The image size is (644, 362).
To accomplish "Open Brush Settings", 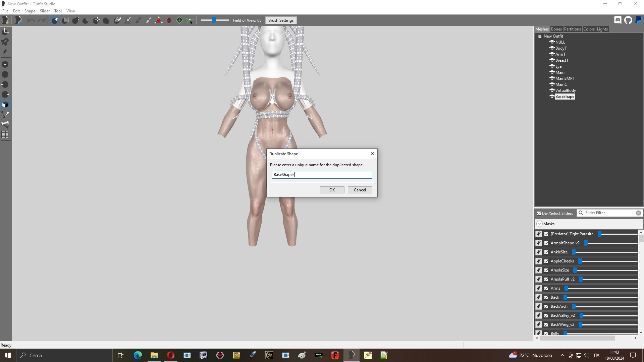I will (281, 20).
